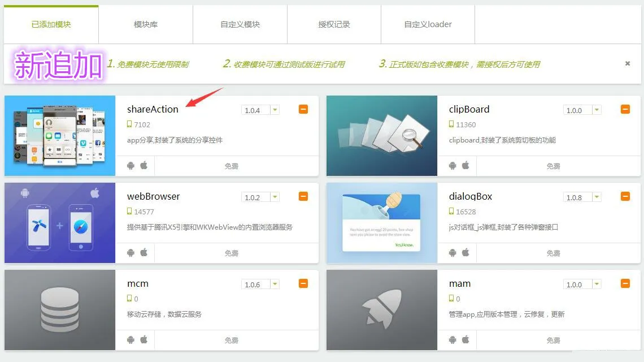Image resolution: width=644 pixels, height=362 pixels.
Task: Switch to the 模块库 tab
Action: (146, 24)
